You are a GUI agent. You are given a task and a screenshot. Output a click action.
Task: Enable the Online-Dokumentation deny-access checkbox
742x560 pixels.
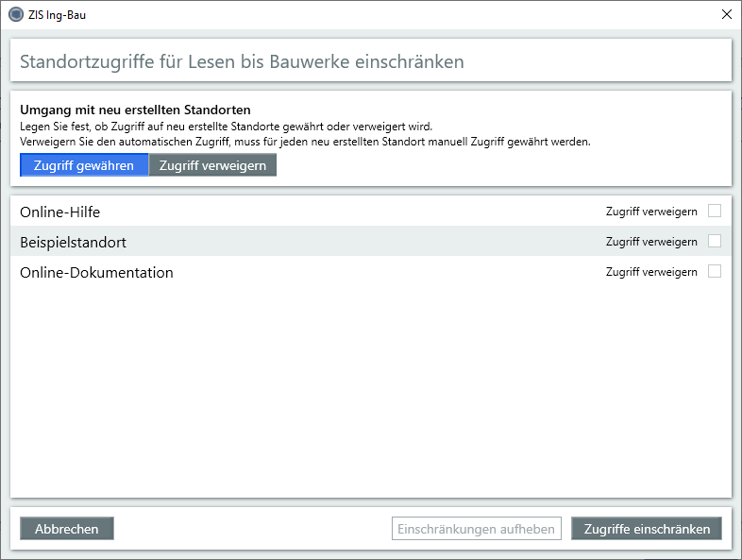(715, 271)
